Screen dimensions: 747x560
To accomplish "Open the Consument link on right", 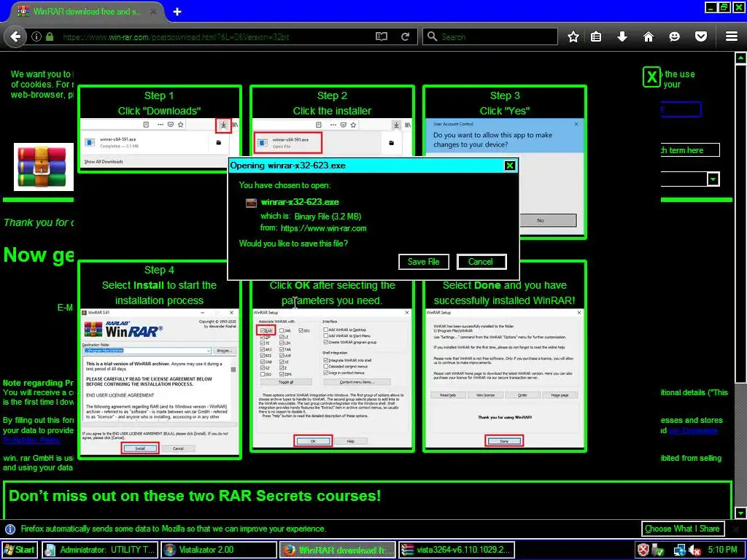I will click(x=693, y=430).
